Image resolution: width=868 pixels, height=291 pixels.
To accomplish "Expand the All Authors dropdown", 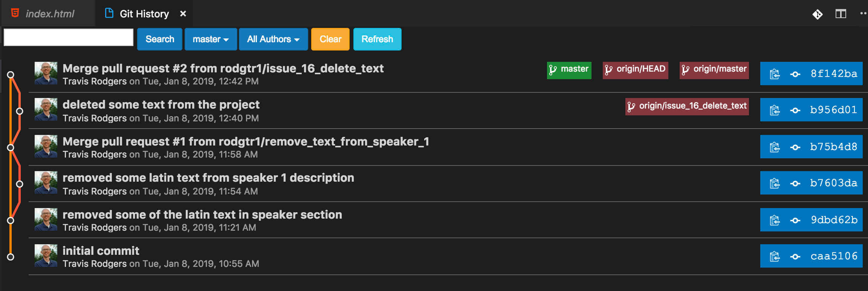I will pyautogui.click(x=273, y=39).
